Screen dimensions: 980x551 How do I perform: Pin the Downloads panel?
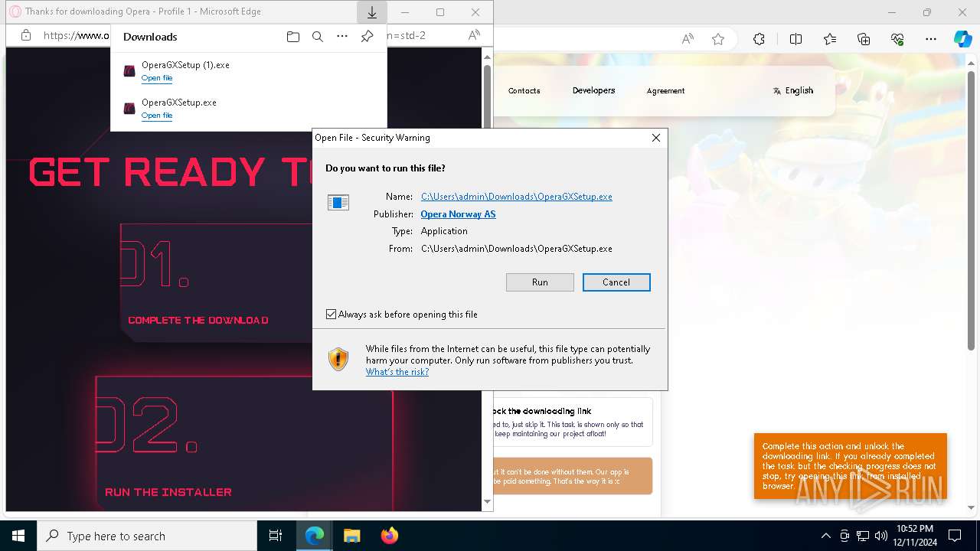coord(367,37)
